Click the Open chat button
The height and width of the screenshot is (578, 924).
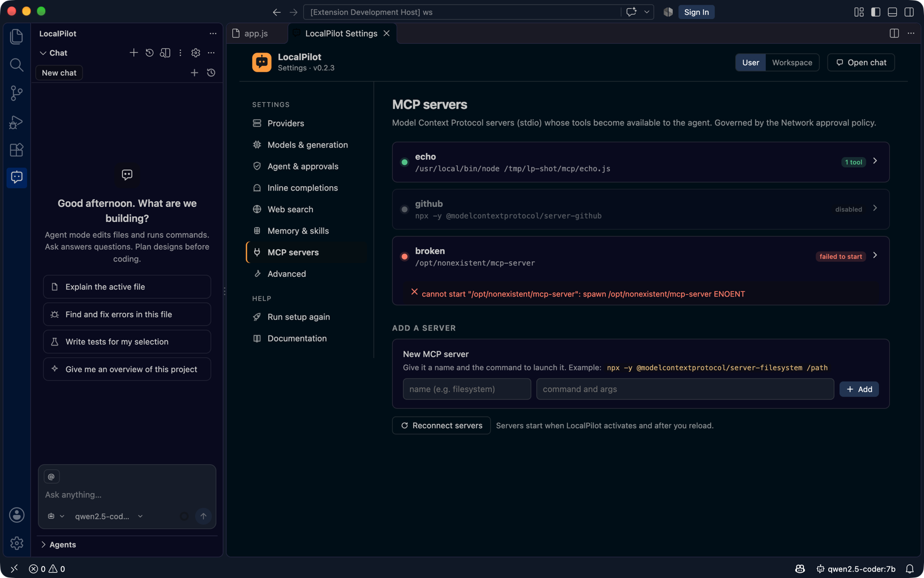tap(860, 62)
